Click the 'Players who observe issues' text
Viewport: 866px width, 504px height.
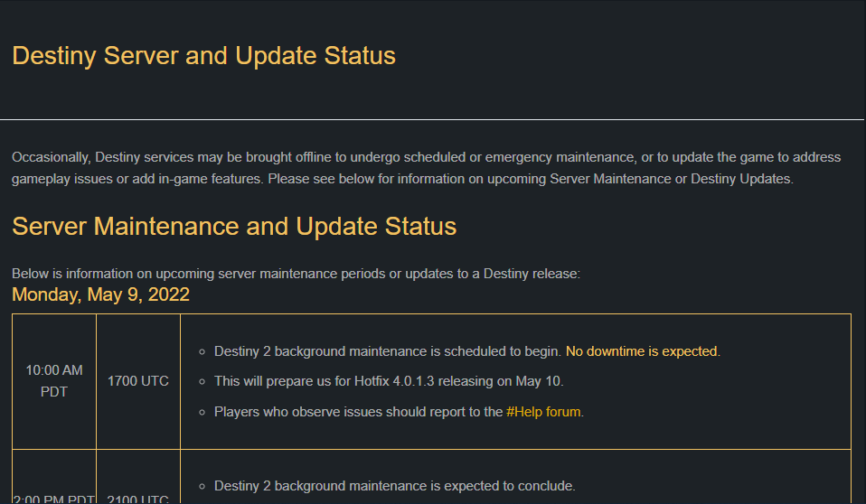coord(357,412)
